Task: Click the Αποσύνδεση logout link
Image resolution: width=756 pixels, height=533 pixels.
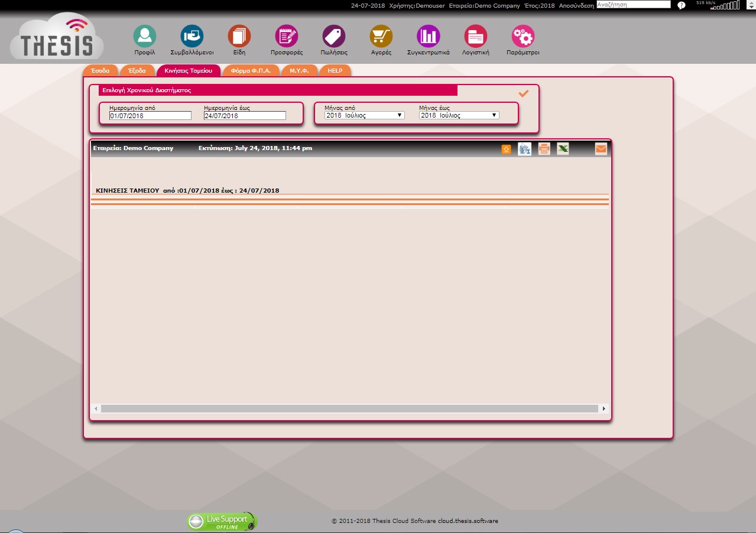Action: (576, 5)
